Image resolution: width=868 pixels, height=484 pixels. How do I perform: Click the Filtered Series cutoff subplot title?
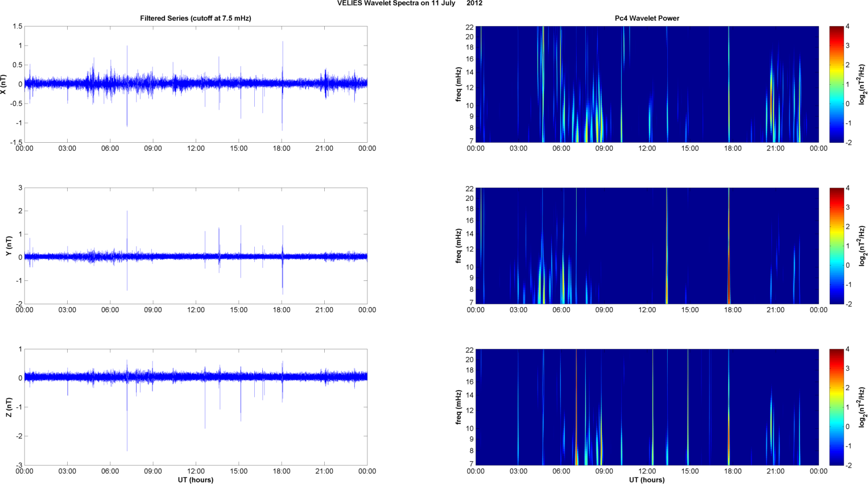[196, 18]
